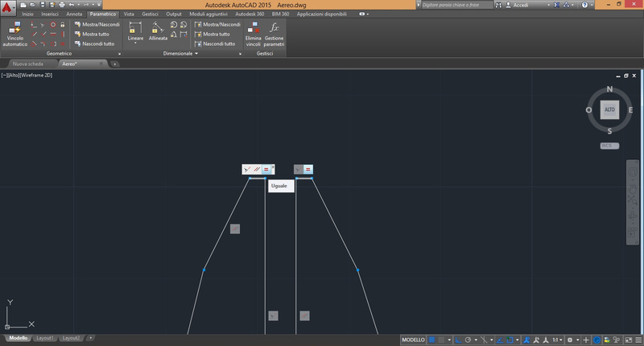Switch to the Vista ribbon tab
Screen dimensions: 644x346
(129, 14)
